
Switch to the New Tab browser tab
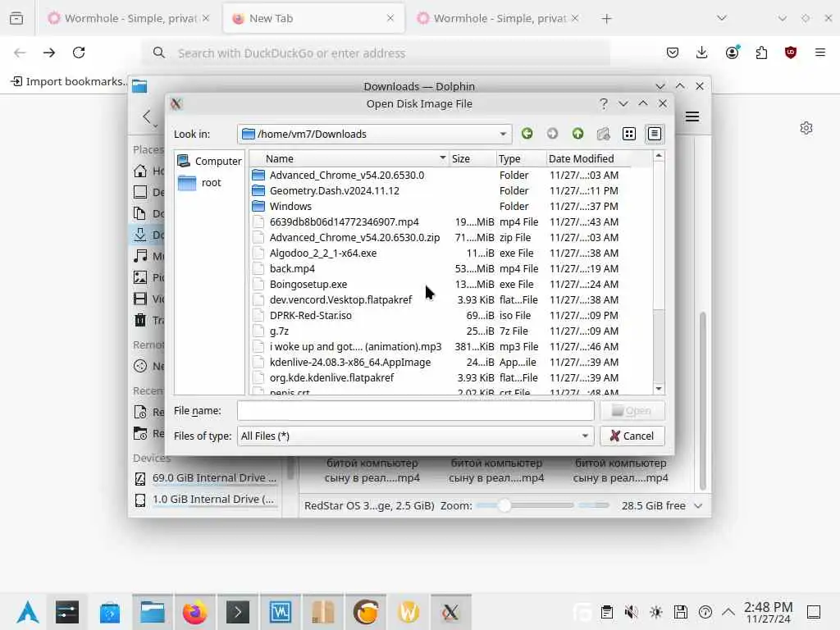314,18
